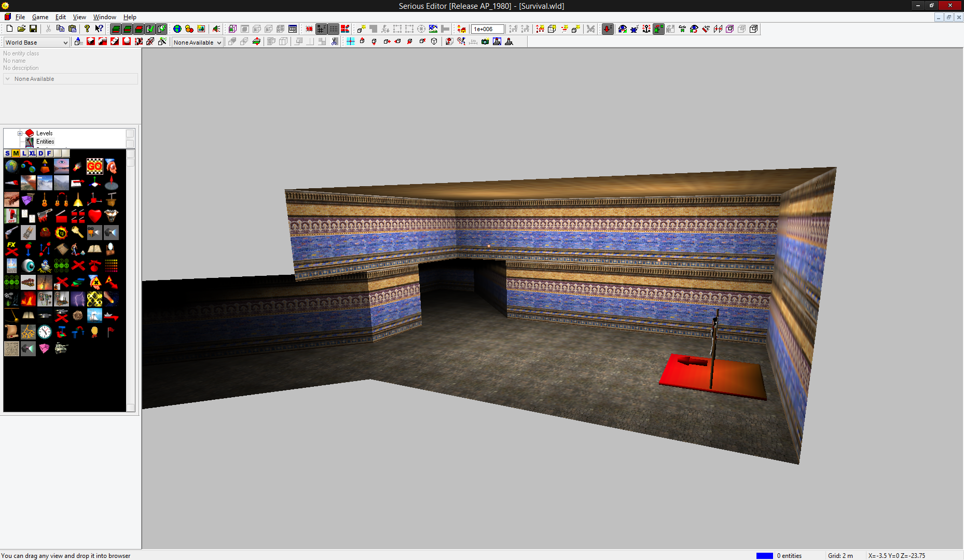Select the golden key entity
This screenshot has width=964, height=560.
tap(78, 232)
